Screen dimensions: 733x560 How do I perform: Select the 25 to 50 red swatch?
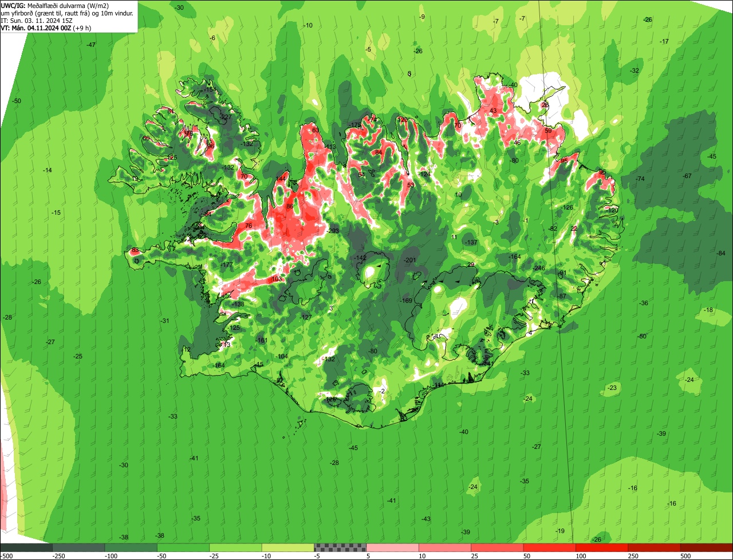click(x=498, y=547)
